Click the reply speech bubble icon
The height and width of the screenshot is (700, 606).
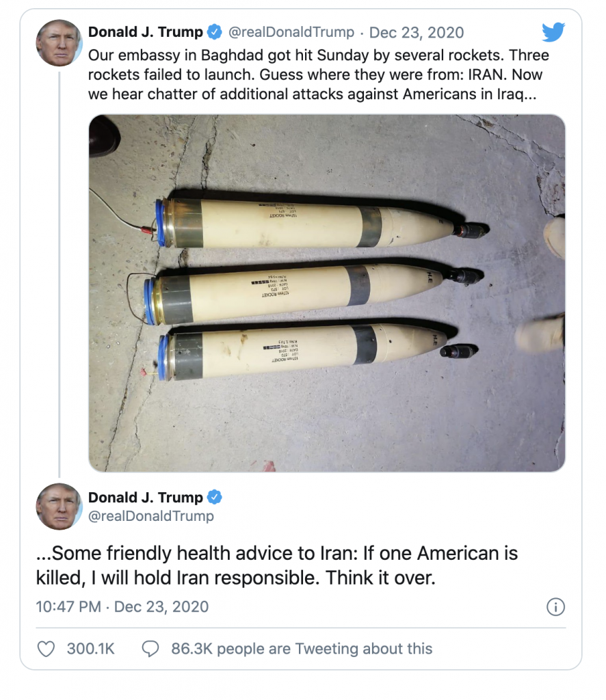coord(150,649)
